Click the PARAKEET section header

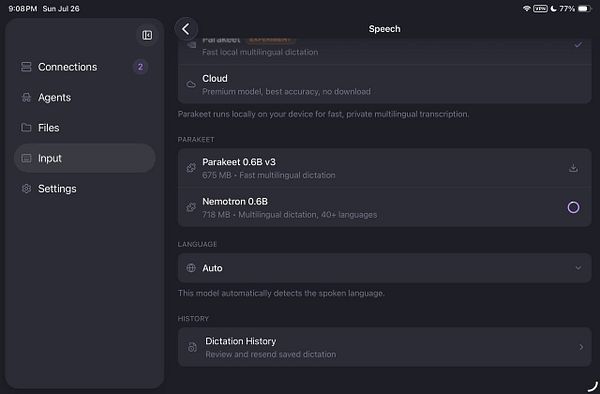tap(196, 140)
